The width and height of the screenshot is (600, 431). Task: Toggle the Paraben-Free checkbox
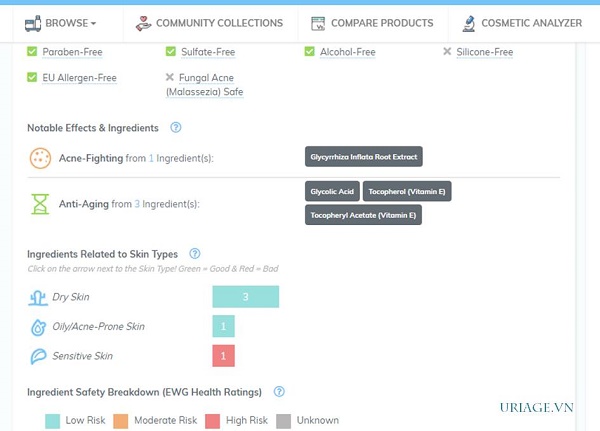[x=32, y=51]
